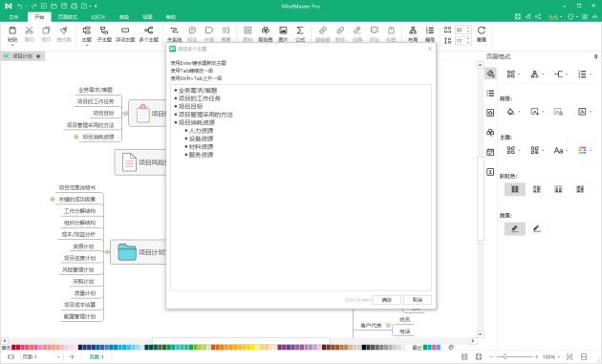This screenshot has height=364, width=602.
Task: Select the 项目计划 document tab
Action: click(x=22, y=56)
